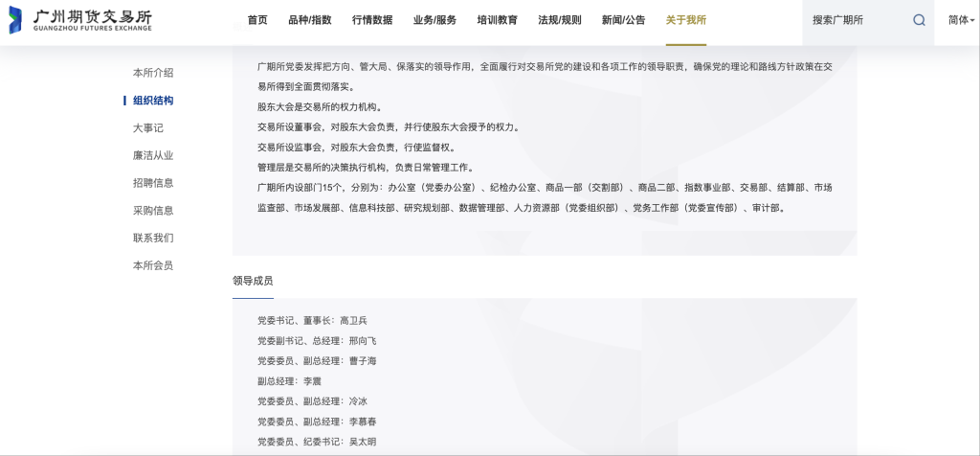Open 本所介绍 in the sidebar
This screenshot has height=456, width=980.
tap(153, 73)
